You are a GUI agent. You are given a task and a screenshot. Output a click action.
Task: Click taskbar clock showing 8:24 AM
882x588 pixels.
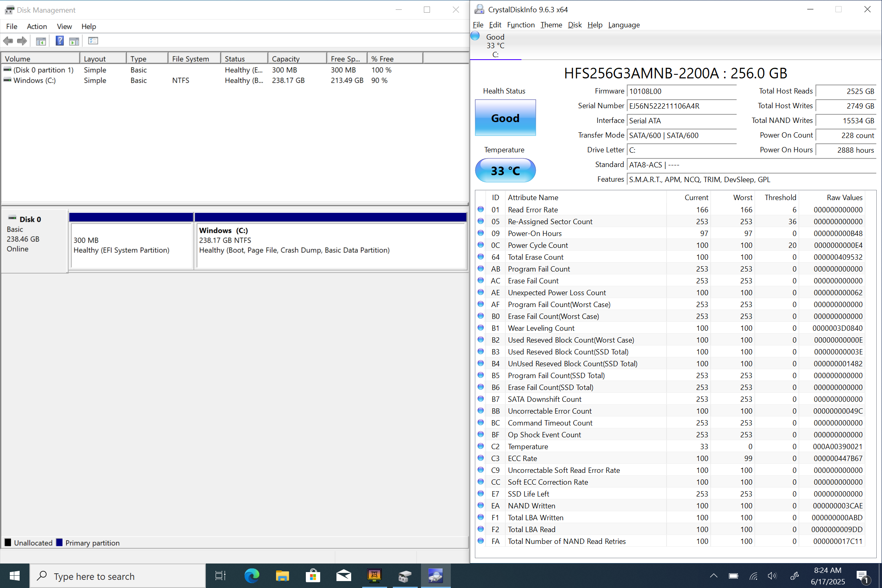828,576
